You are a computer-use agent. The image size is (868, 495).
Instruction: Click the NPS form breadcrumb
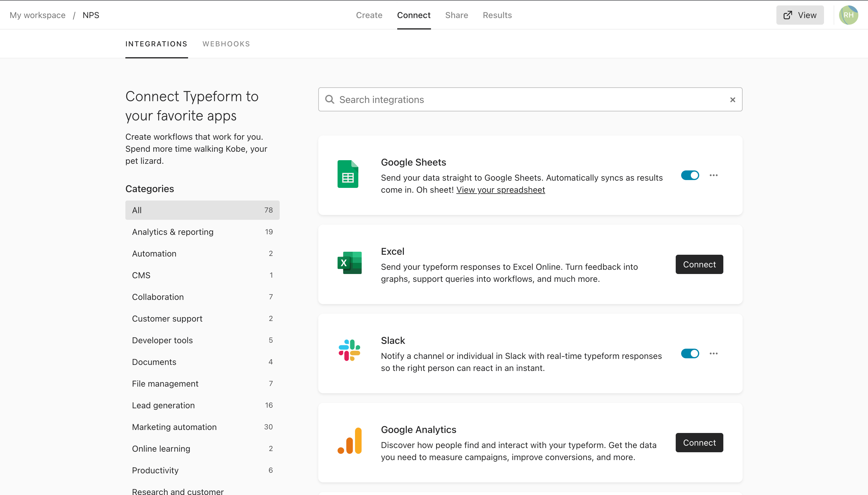click(91, 15)
